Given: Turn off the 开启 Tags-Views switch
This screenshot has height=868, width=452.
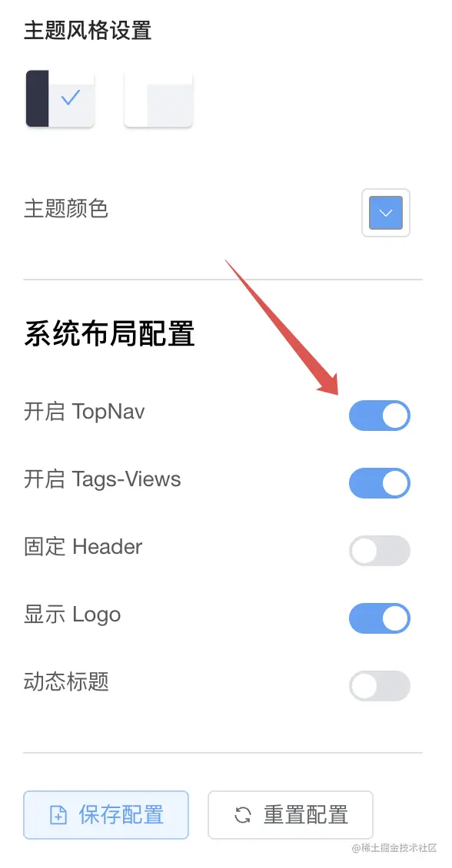Looking at the screenshot, I should click(380, 483).
